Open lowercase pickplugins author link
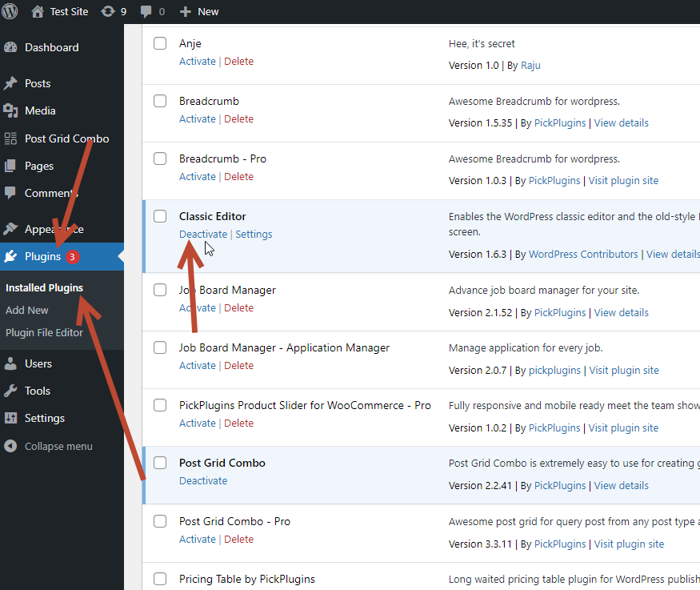The width and height of the screenshot is (700, 590). (554, 371)
